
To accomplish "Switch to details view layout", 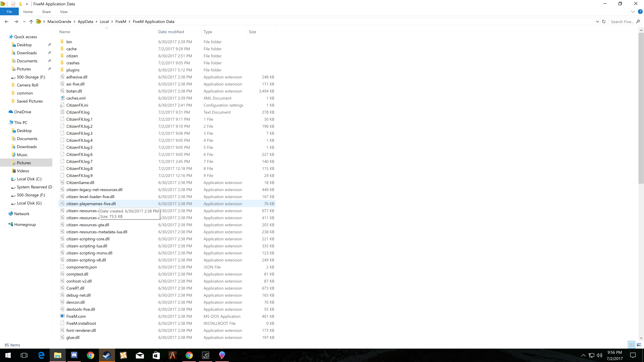I will pos(632,345).
